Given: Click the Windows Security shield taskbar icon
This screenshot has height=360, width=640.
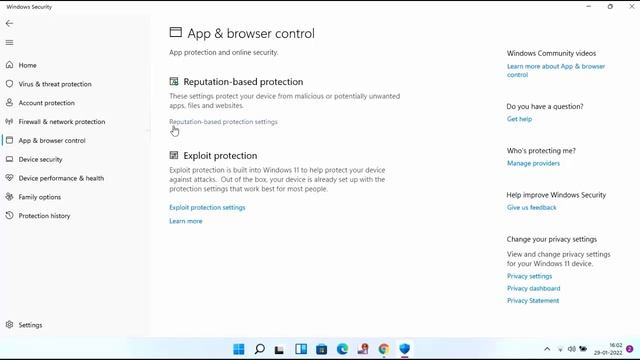Looking at the screenshot, I should click(x=404, y=349).
